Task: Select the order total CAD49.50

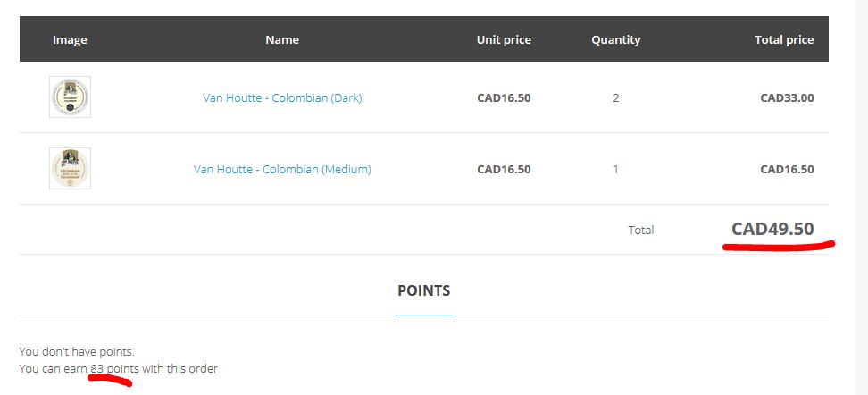Action: point(772,229)
